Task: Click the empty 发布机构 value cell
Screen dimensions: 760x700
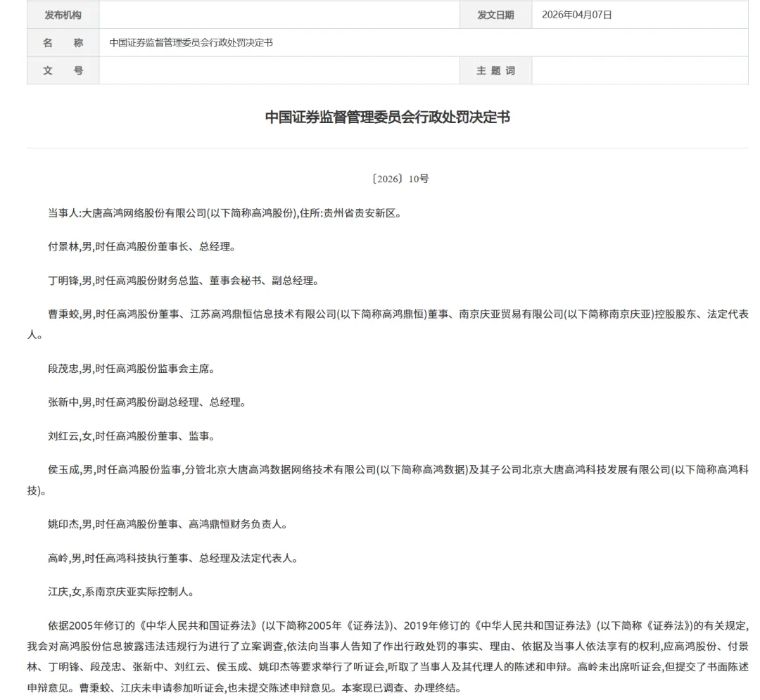Action: pos(279,15)
